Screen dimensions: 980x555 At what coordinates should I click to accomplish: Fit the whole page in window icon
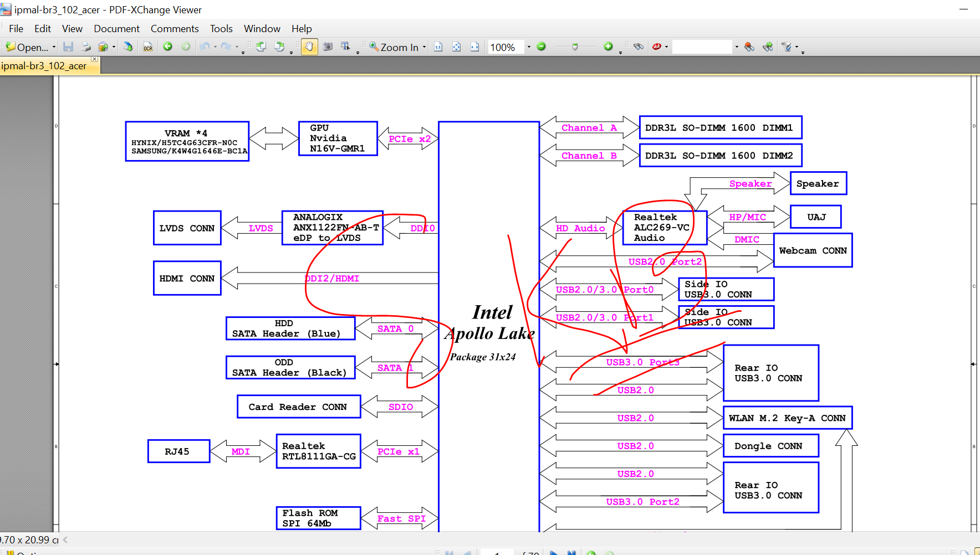click(456, 47)
